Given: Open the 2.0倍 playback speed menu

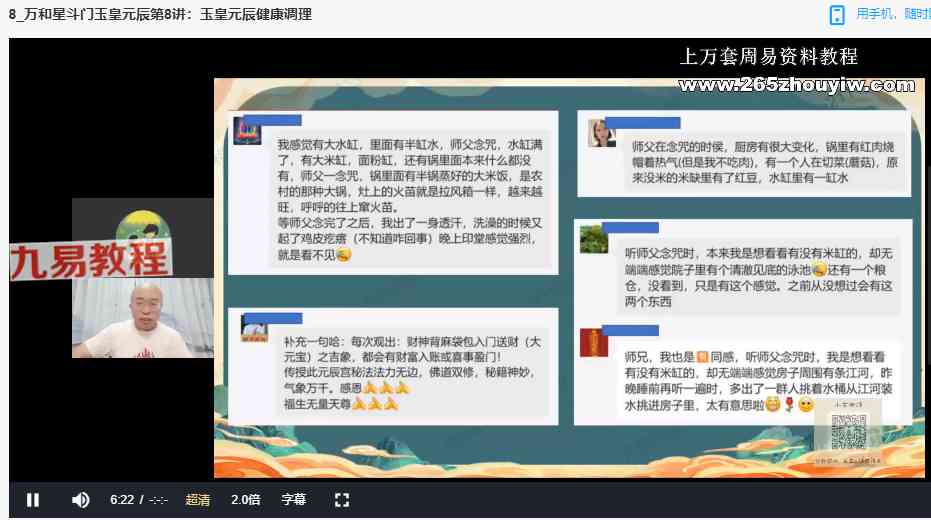Looking at the screenshot, I should (246, 500).
